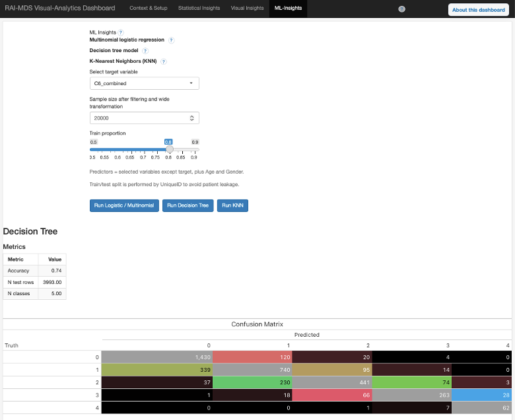Screen dimensions: 515x420
Task: Open help icon next to ML Insights
Action: [x=121, y=32]
